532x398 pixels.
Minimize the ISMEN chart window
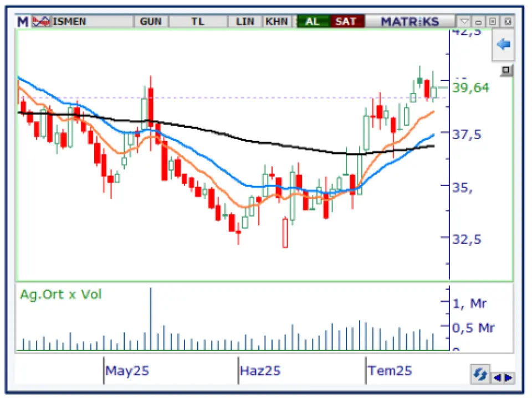[478, 22]
